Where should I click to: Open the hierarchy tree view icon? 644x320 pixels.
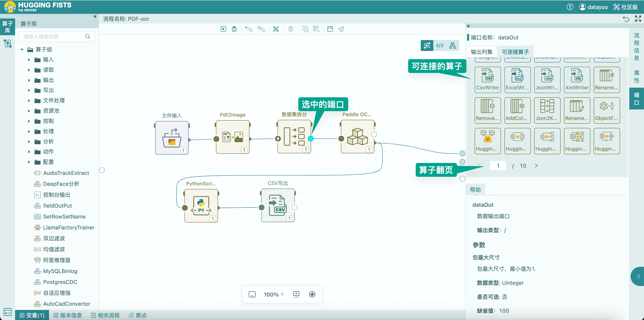pos(453,46)
